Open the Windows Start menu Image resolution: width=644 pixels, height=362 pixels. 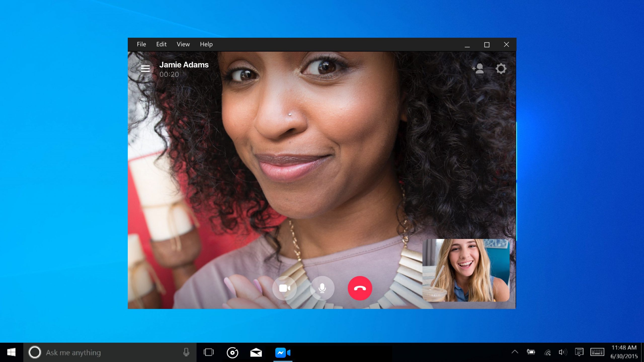[11, 352]
